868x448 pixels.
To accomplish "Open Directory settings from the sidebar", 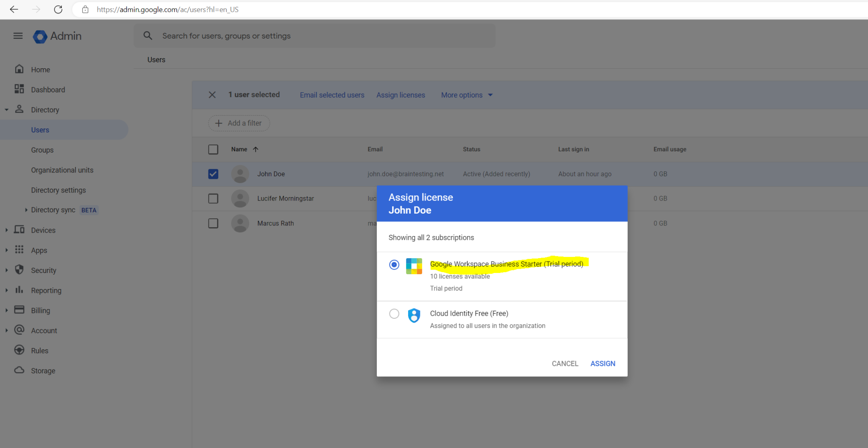I will (58, 190).
